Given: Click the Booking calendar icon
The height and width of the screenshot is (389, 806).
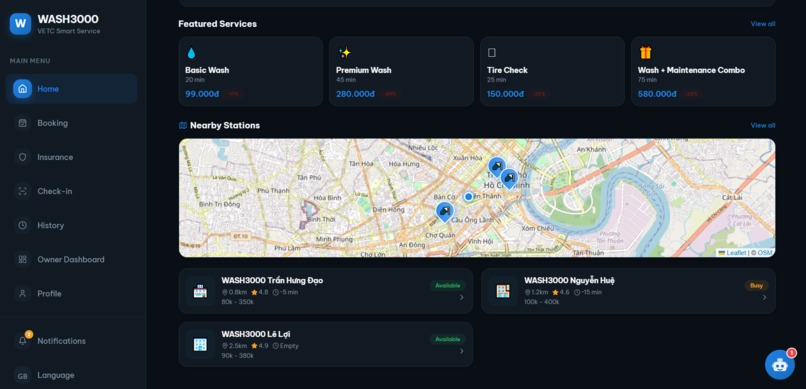Looking at the screenshot, I should 23,123.
